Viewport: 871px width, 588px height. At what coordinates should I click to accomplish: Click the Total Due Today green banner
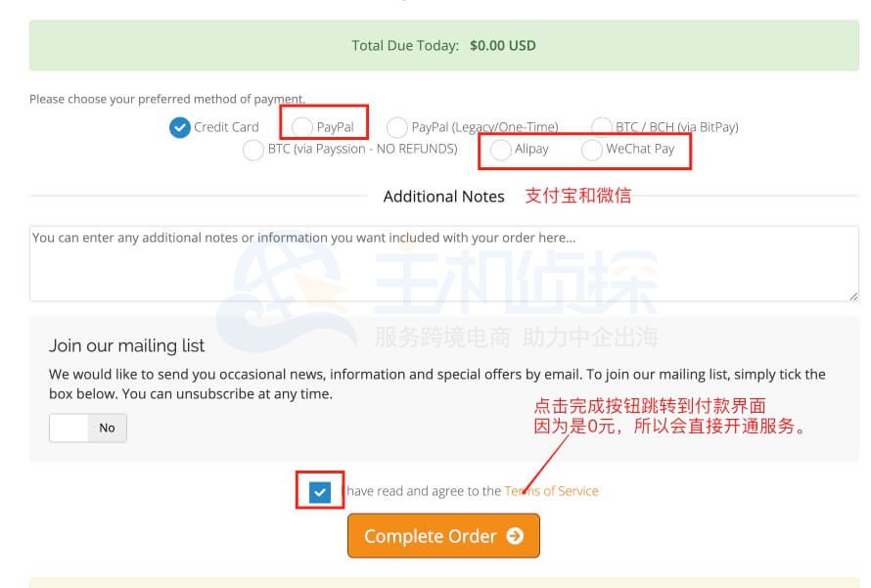(444, 46)
